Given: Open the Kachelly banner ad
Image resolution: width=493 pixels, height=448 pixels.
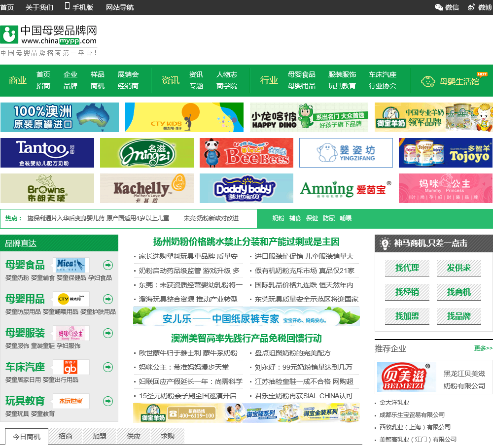Looking at the screenshot, I should 147,188.
